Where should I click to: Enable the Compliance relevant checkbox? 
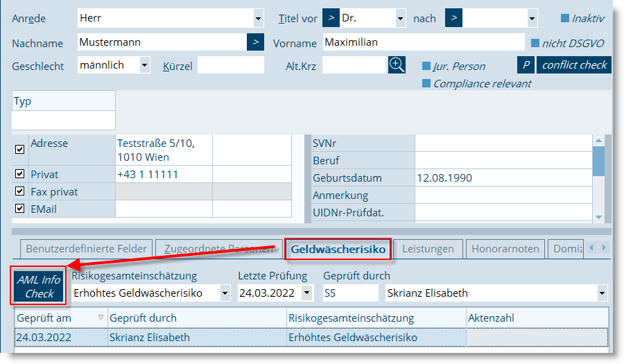(x=427, y=84)
